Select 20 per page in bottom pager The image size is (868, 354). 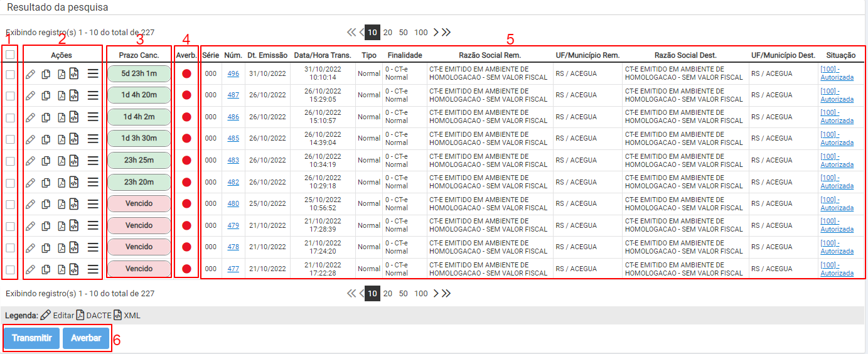pos(388,293)
